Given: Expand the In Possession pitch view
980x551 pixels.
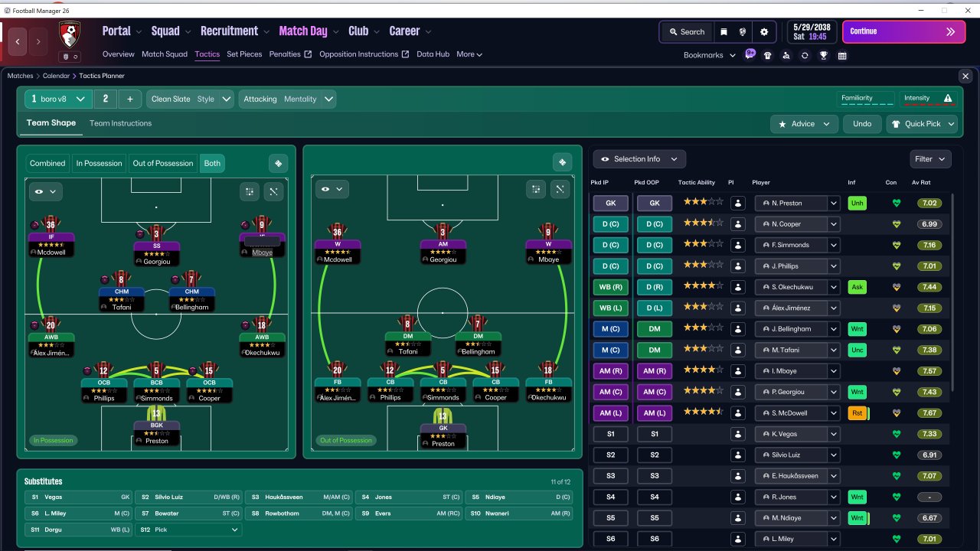Looking at the screenshot, I should click(274, 191).
